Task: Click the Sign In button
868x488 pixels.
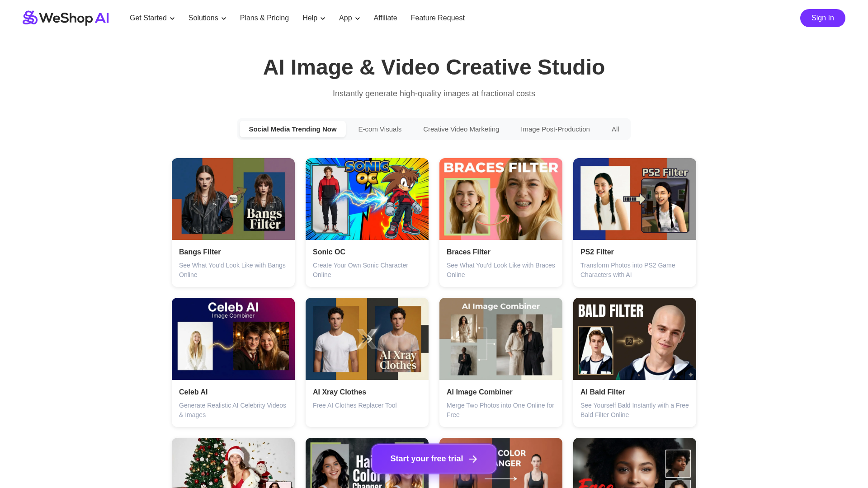Action: (x=822, y=18)
